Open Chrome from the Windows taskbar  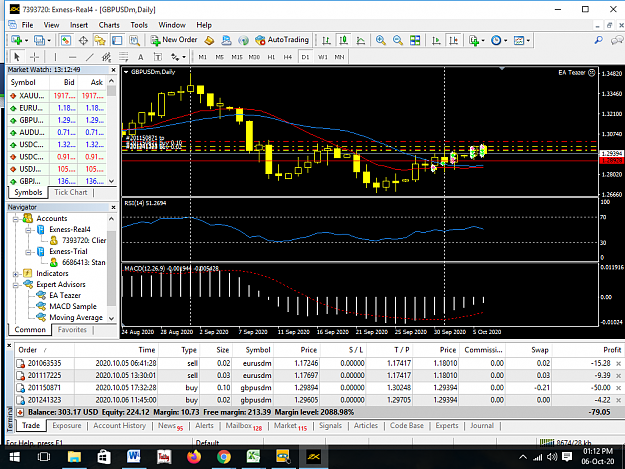[224, 457]
